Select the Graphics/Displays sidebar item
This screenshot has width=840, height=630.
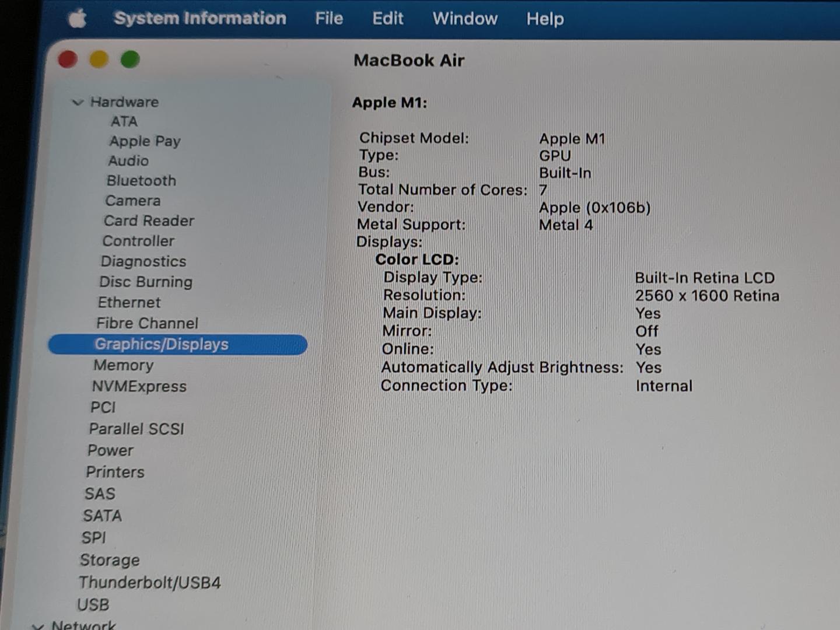tap(162, 344)
